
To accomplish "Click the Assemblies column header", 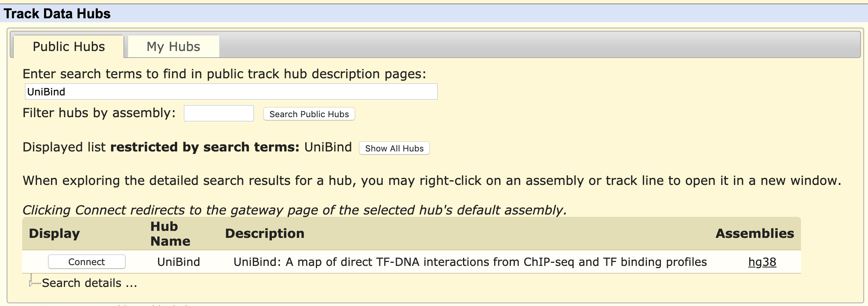I will tap(754, 234).
